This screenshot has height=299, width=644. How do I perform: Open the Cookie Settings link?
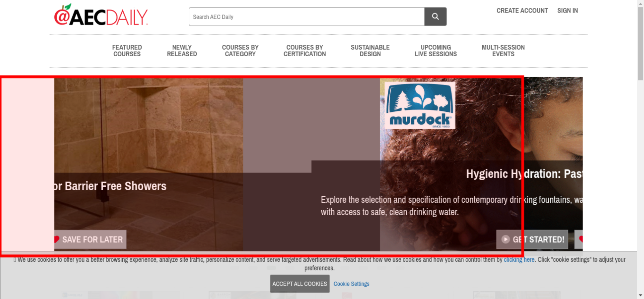pos(351,284)
